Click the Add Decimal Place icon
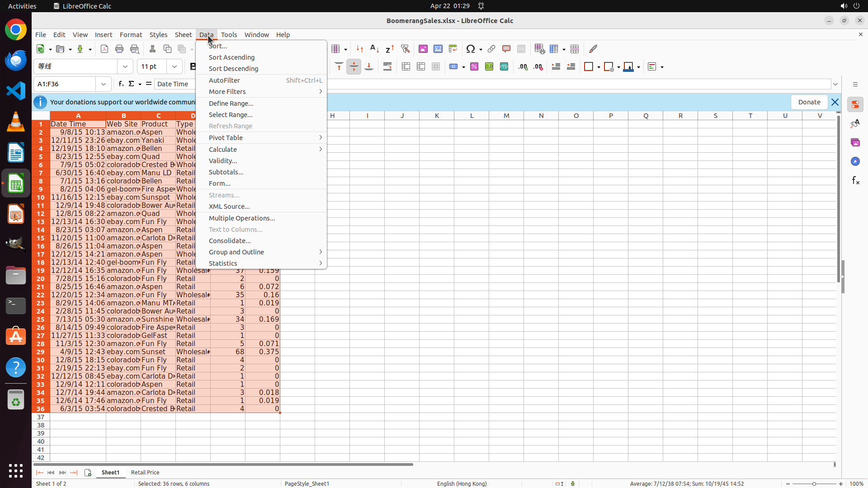Screen dimensions: 868x488 [523, 67]
